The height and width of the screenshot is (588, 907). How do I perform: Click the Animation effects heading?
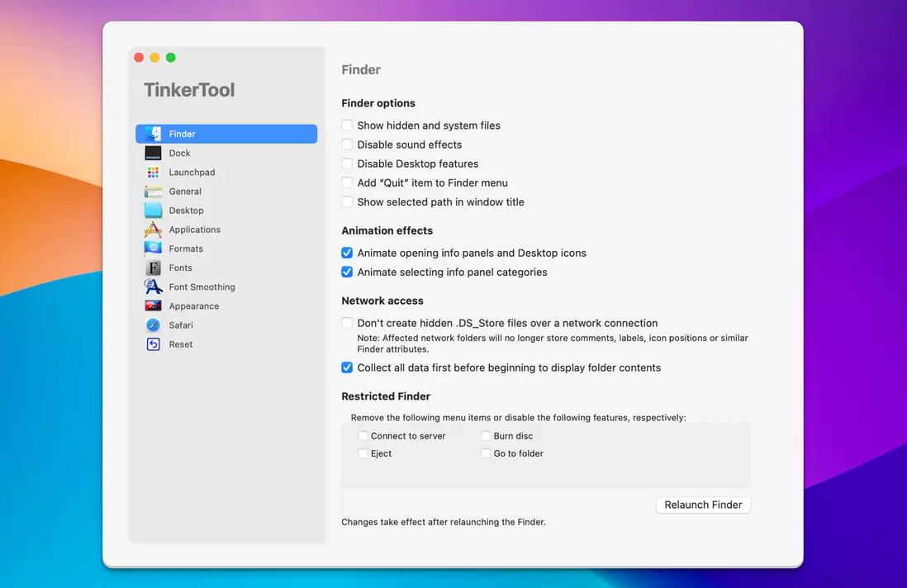tap(387, 230)
